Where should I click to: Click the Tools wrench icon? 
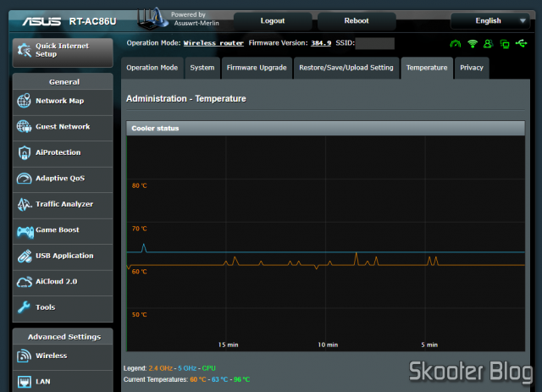(24, 307)
